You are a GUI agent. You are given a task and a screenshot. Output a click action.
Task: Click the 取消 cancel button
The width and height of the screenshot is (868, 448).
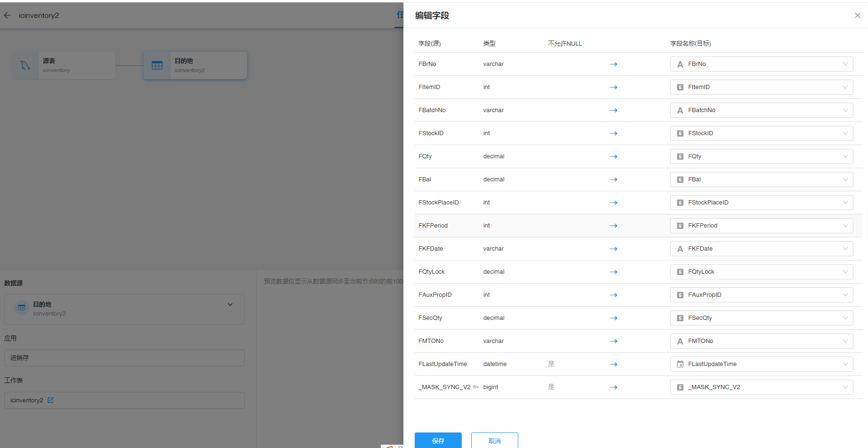click(494, 440)
